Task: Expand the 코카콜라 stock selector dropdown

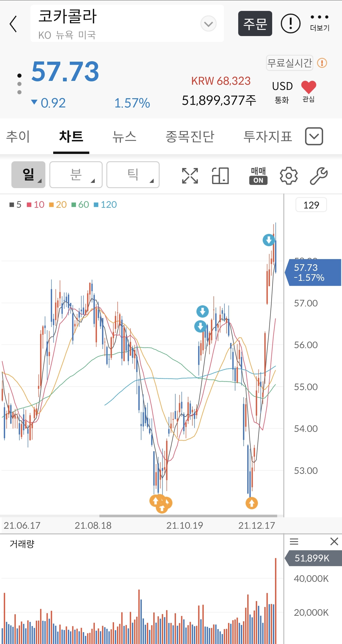Action: click(x=208, y=23)
